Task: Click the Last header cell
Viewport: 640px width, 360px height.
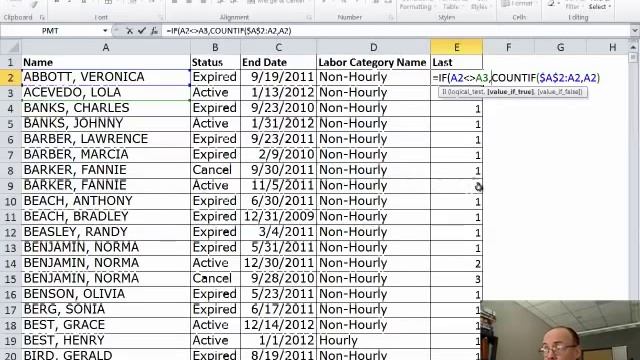Action: 456,62
